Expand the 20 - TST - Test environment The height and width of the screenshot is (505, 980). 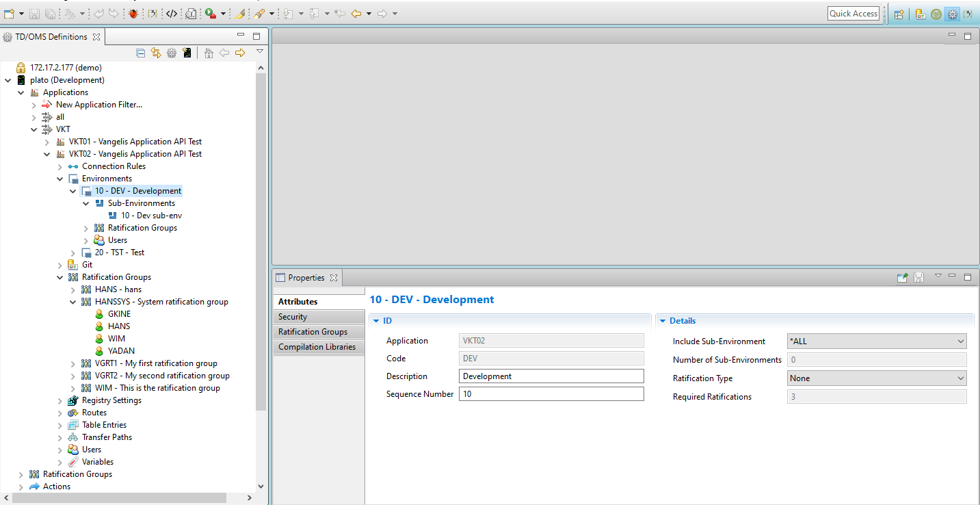pos(73,252)
